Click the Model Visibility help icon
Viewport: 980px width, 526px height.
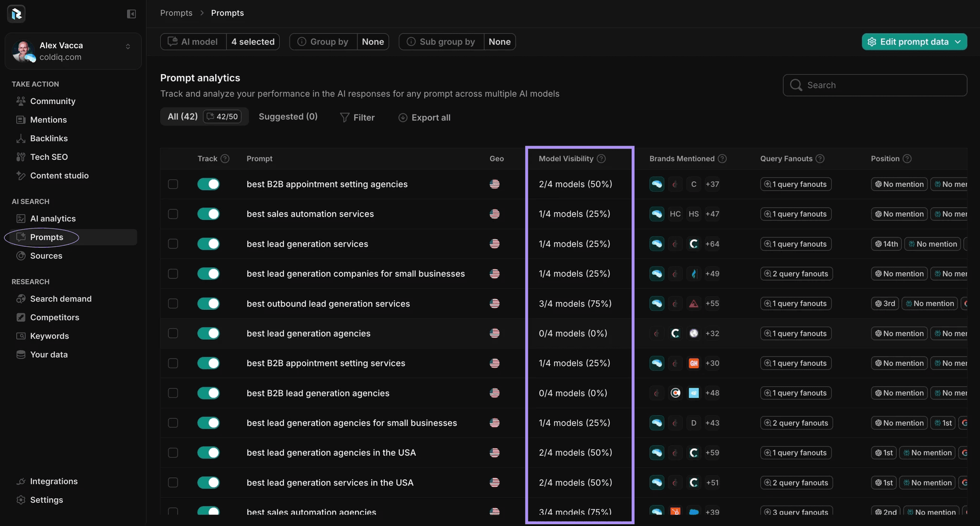click(x=601, y=159)
